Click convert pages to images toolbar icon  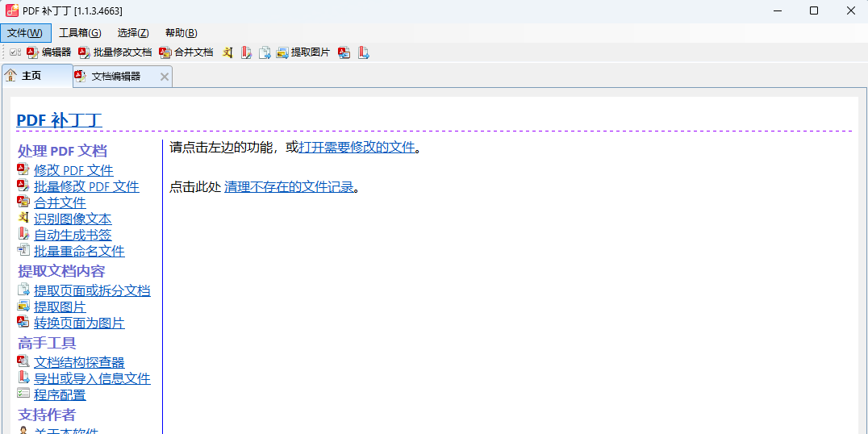[x=344, y=52]
